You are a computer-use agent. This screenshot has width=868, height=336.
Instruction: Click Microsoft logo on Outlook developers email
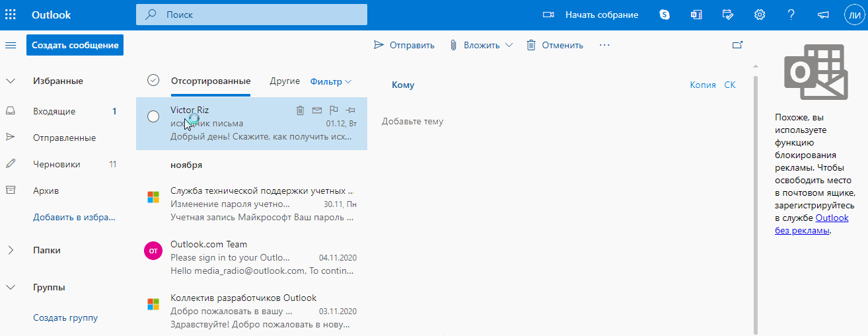click(153, 304)
